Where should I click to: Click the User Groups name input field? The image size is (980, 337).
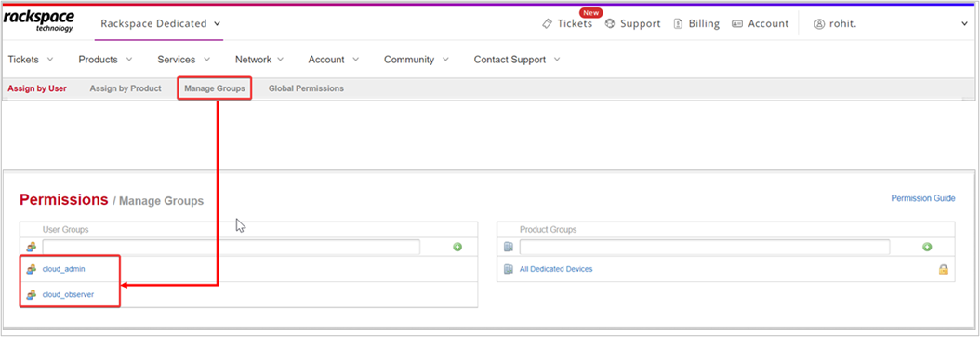tap(232, 247)
